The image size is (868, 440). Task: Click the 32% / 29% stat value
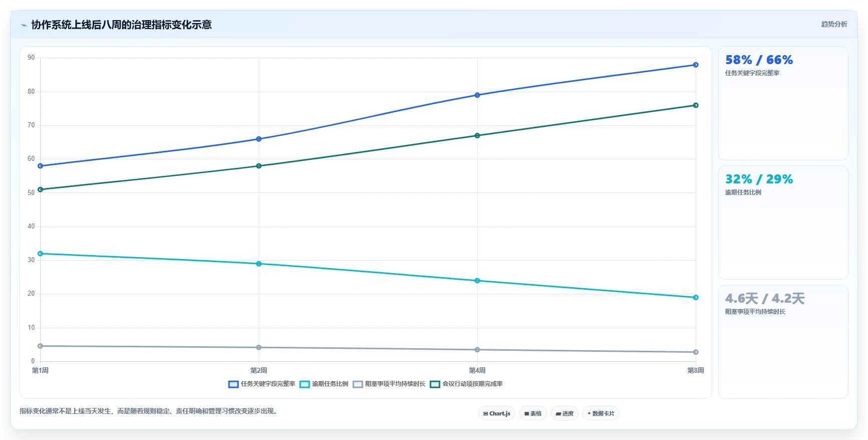coord(759,179)
